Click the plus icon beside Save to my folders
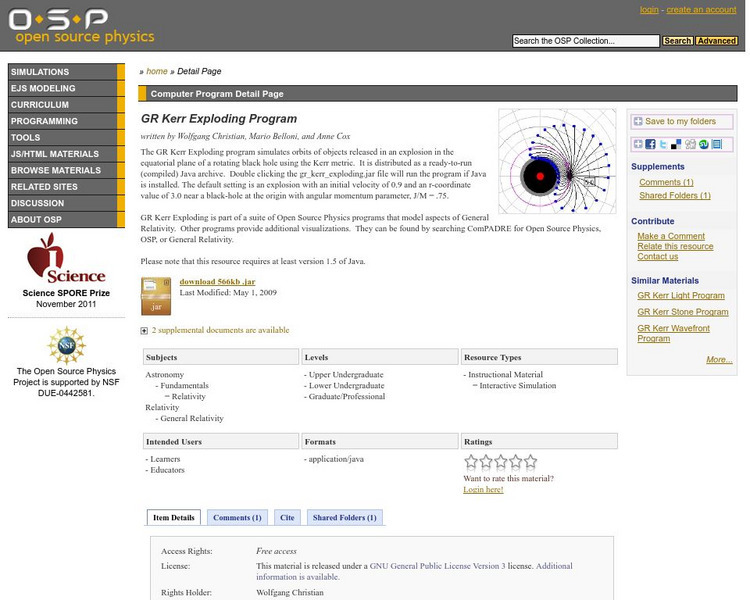This screenshot has width=750, height=600. coord(638,122)
